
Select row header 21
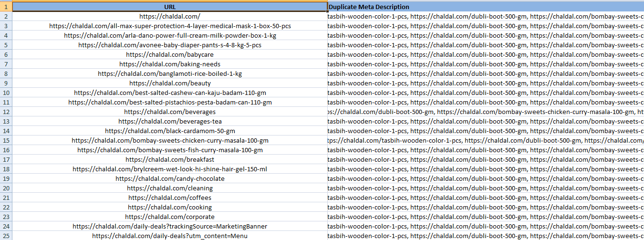click(x=6, y=198)
